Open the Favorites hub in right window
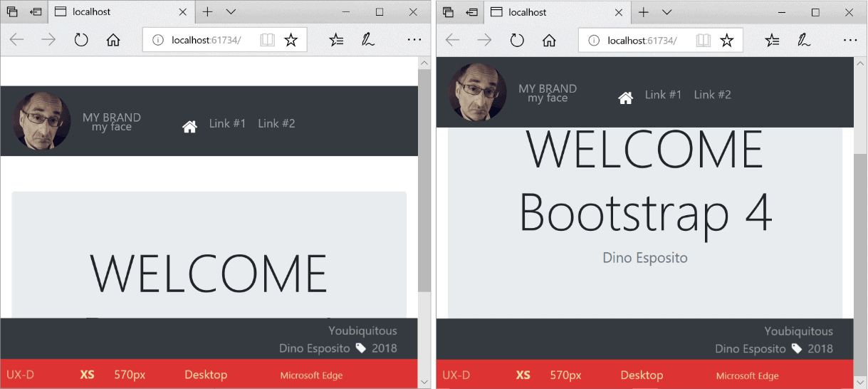 click(773, 40)
